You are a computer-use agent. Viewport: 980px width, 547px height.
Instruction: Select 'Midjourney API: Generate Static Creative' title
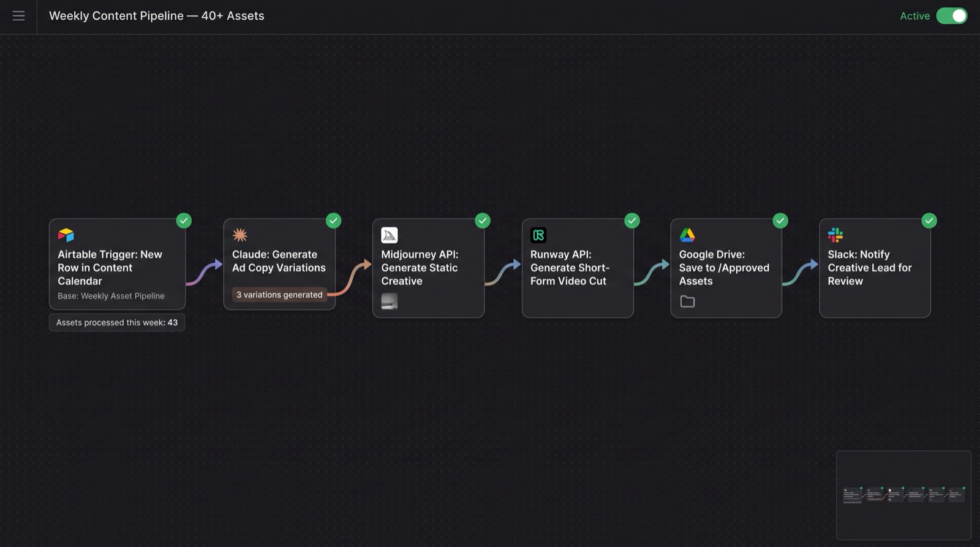click(x=420, y=268)
